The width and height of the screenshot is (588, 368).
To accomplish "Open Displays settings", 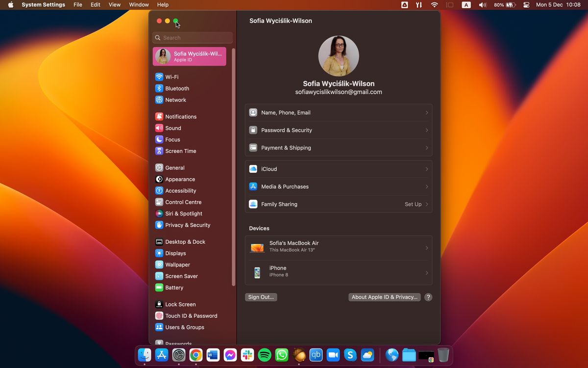I will point(175,253).
